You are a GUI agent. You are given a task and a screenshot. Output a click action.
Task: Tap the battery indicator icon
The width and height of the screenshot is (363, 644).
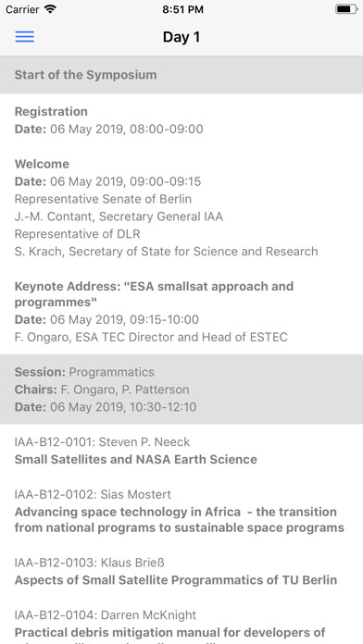346,9
